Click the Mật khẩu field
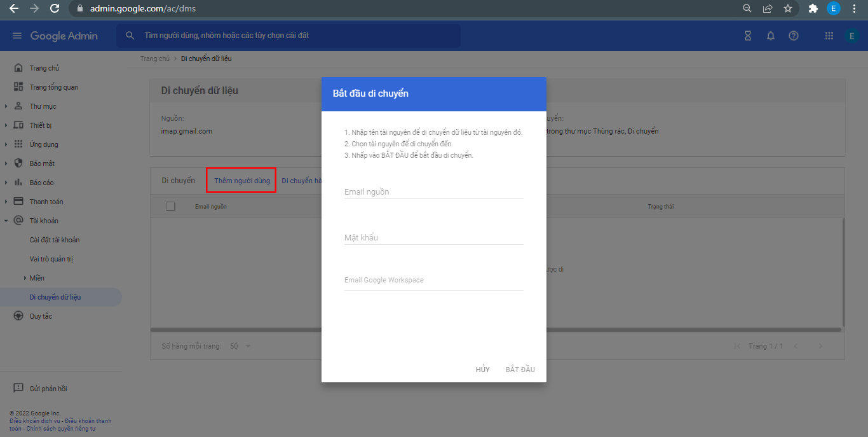 point(433,237)
